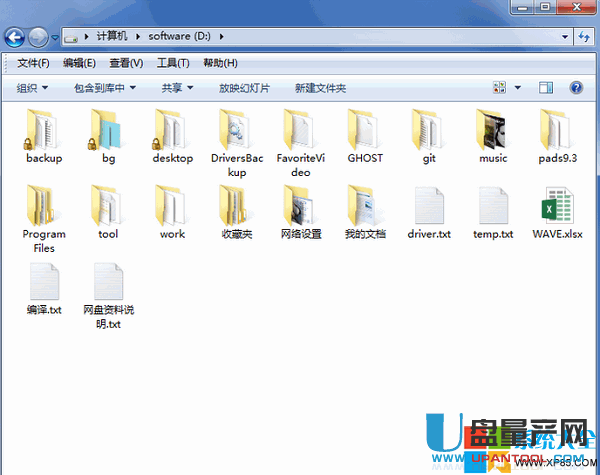Open the 共享 dropdown
This screenshot has width=600, height=475.
[177, 88]
